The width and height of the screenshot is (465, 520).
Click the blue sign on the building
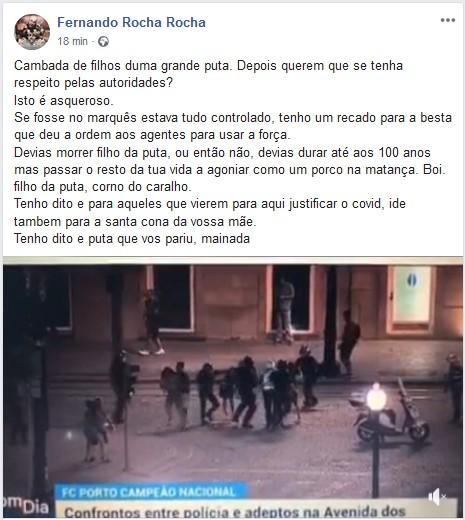(x=412, y=280)
